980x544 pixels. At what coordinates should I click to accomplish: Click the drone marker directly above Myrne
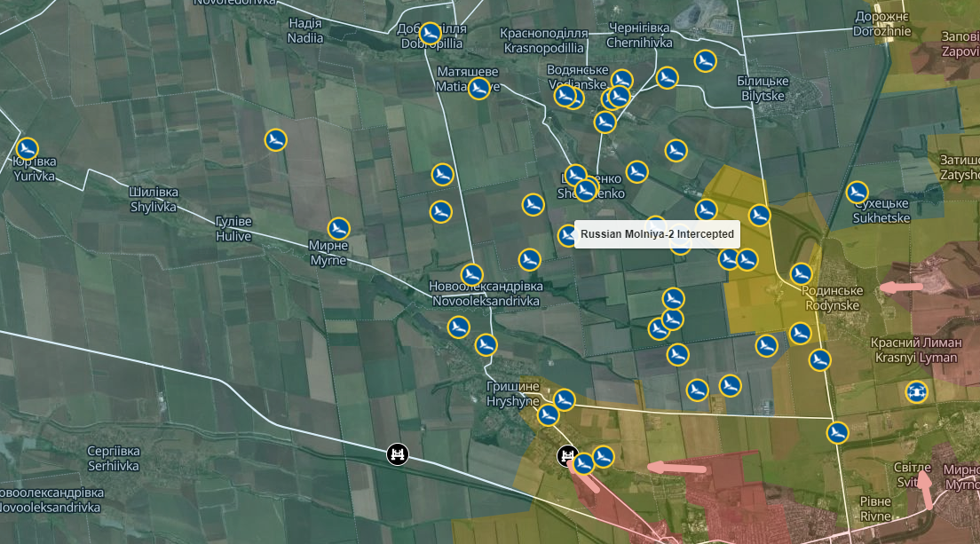338,229
